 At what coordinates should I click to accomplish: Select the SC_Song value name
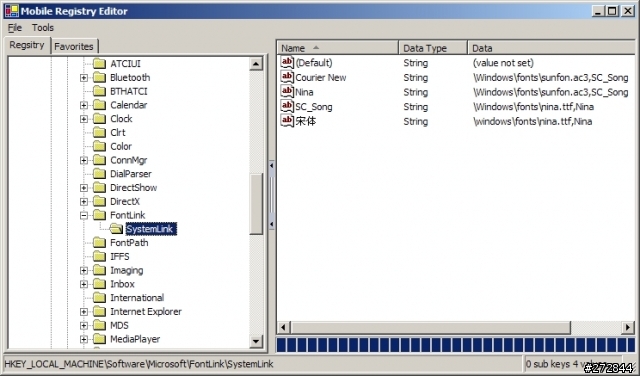point(314,107)
